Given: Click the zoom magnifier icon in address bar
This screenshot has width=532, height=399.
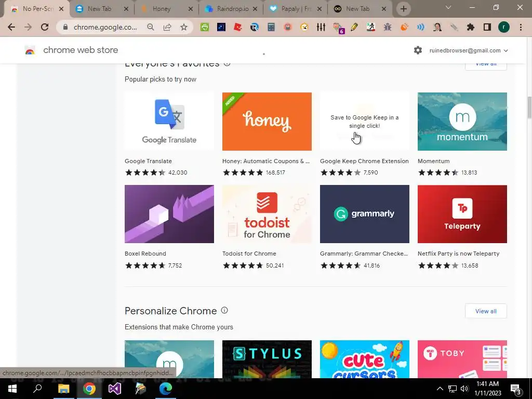Looking at the screenshot, I should pyautogui.click(x=151, y=27).
